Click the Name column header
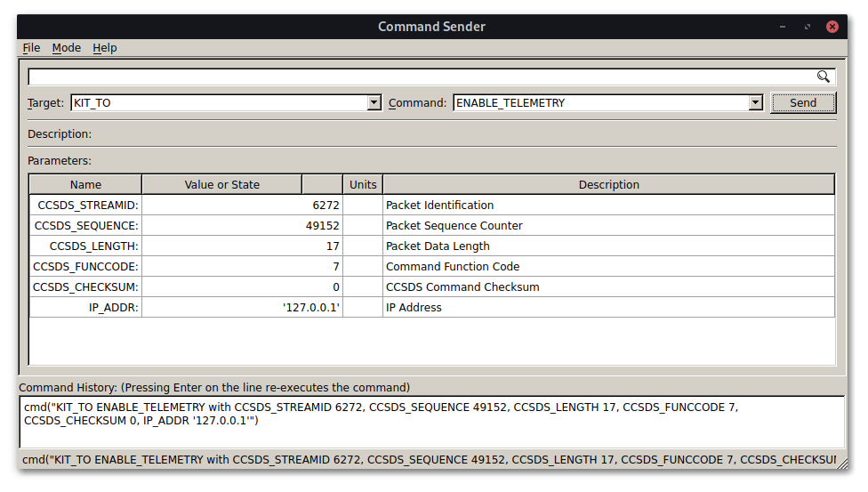 tap(85, 185)
